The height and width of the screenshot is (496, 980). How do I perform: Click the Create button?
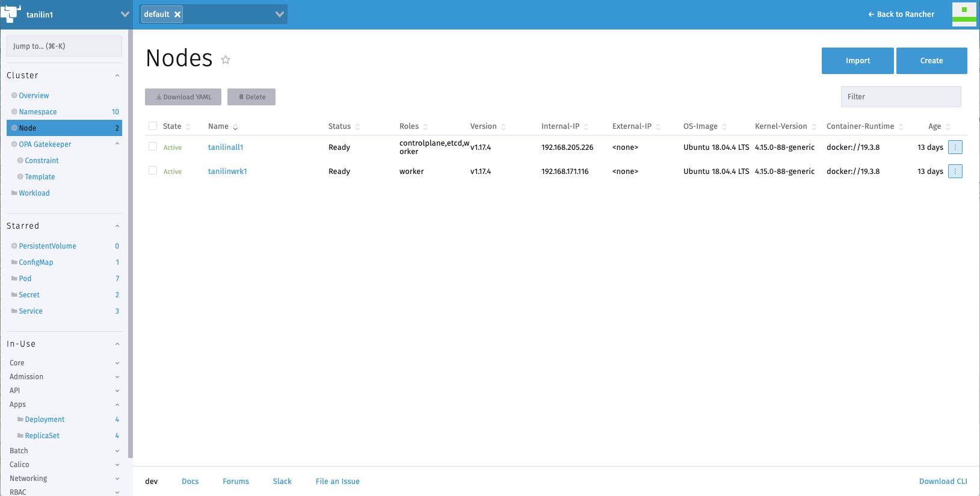[x=931, y=61]
